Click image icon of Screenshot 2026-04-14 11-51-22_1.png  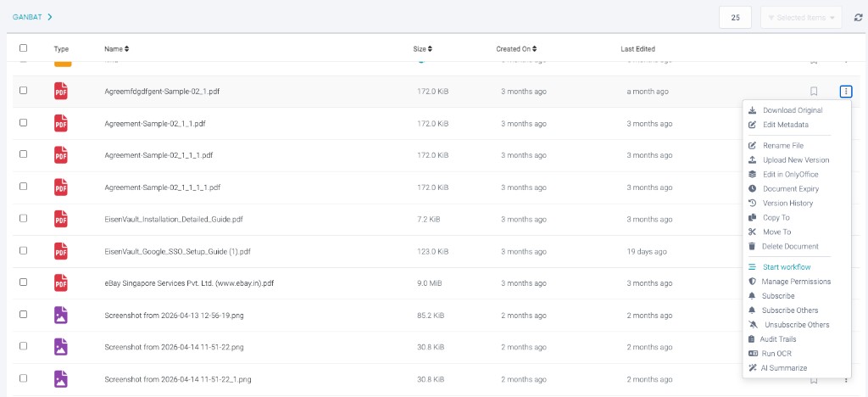61,378
